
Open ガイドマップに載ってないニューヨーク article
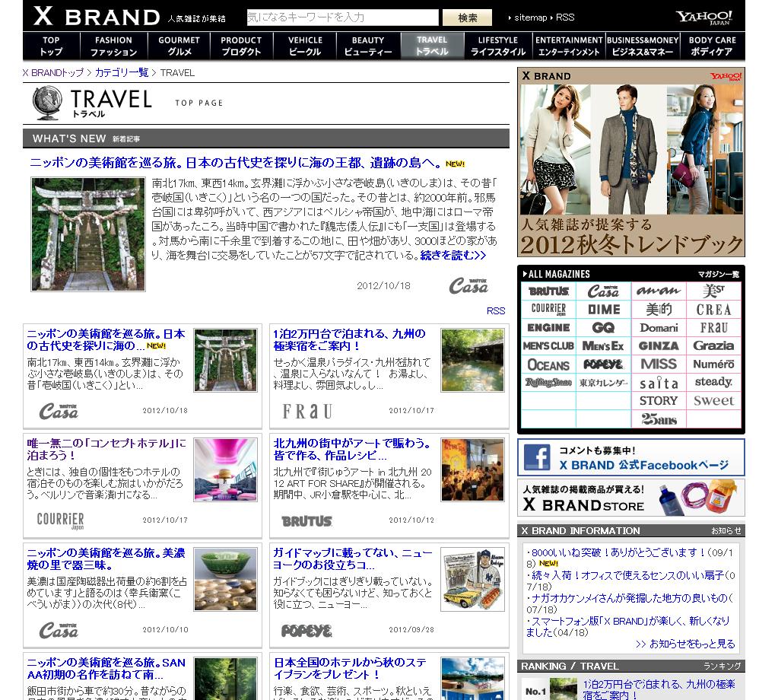coord(352,558)
